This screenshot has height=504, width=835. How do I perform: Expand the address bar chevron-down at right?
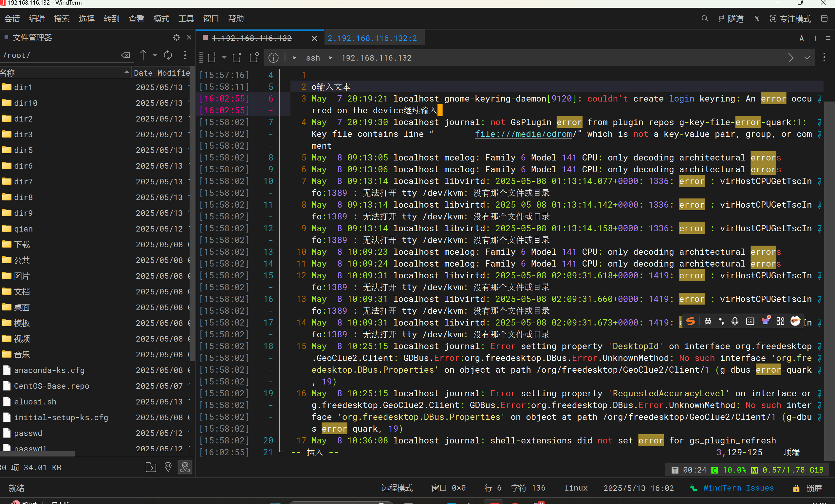(807, 58)
